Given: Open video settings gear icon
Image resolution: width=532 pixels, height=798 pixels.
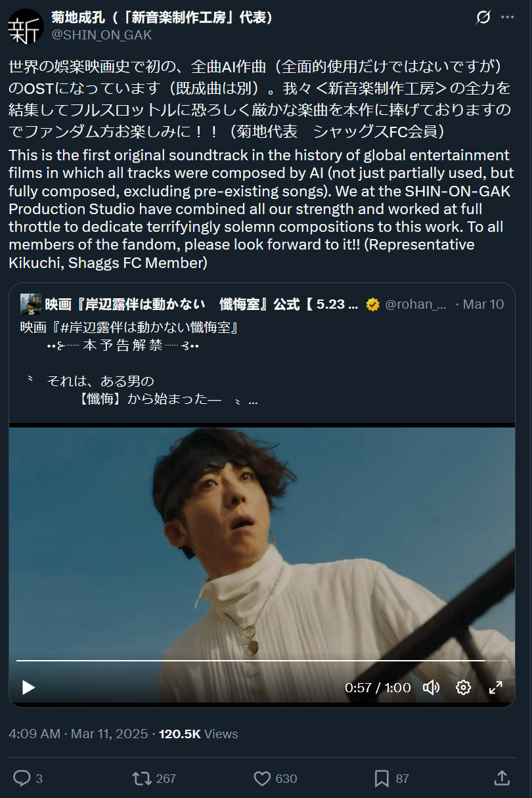Looking at the screenshot, I should pyautogui.click(x=464, y=687).
